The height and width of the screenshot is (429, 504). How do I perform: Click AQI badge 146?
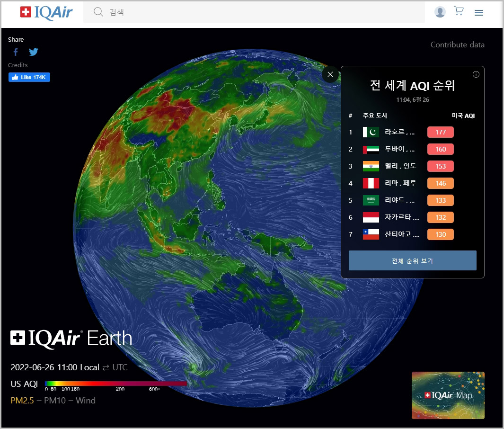(x=441, y=183)
